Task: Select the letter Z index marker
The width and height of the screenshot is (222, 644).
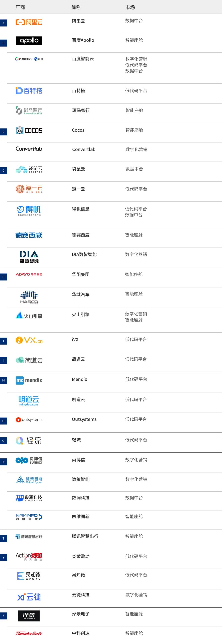Action: click(x=3, y=616)
